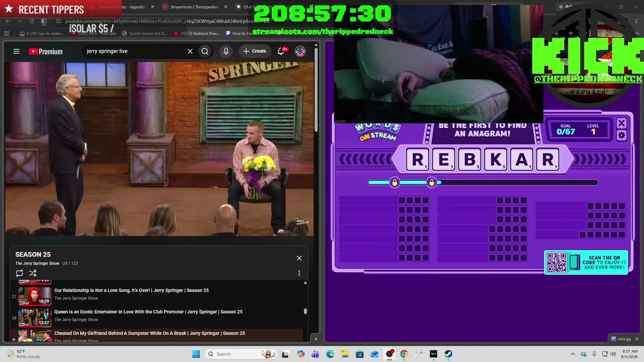Image resolution: width=644 pixels, height=362 pixels.
Task: Click the YouTube Create button
Action: 254,51
